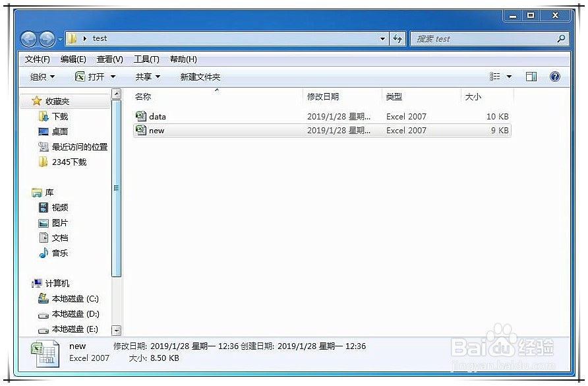Create a folder with 新建文件夹 button
This screenshot has width=588, height=386.
tap(199, 77)
